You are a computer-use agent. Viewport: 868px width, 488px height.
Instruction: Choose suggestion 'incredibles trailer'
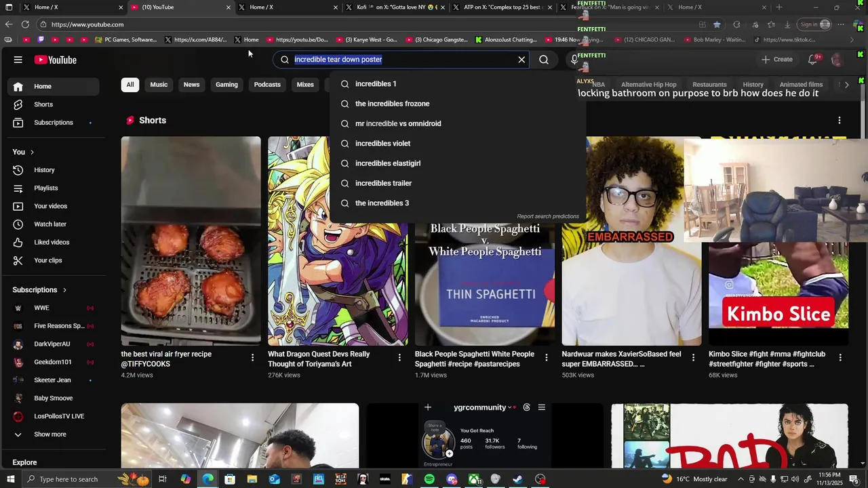458,183
